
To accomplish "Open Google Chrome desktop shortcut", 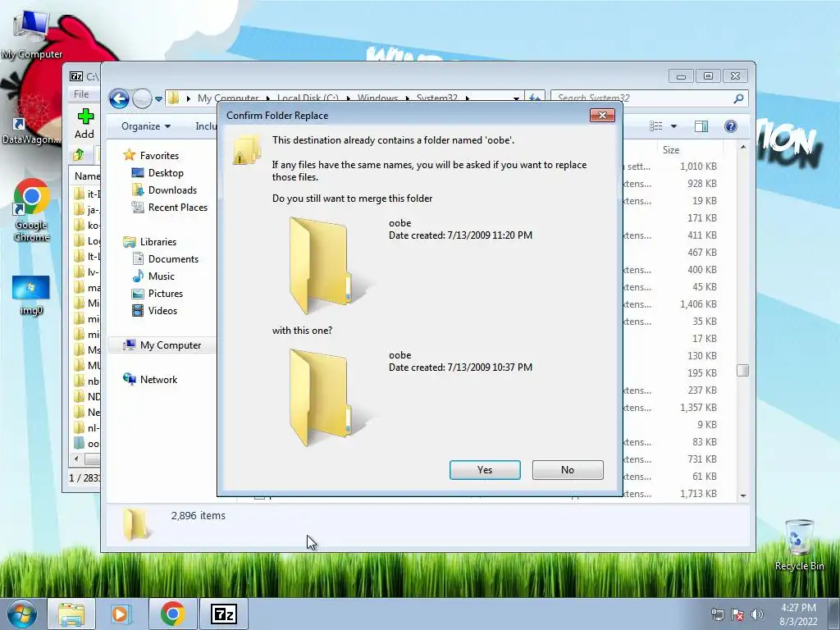I will coord(32,210).
